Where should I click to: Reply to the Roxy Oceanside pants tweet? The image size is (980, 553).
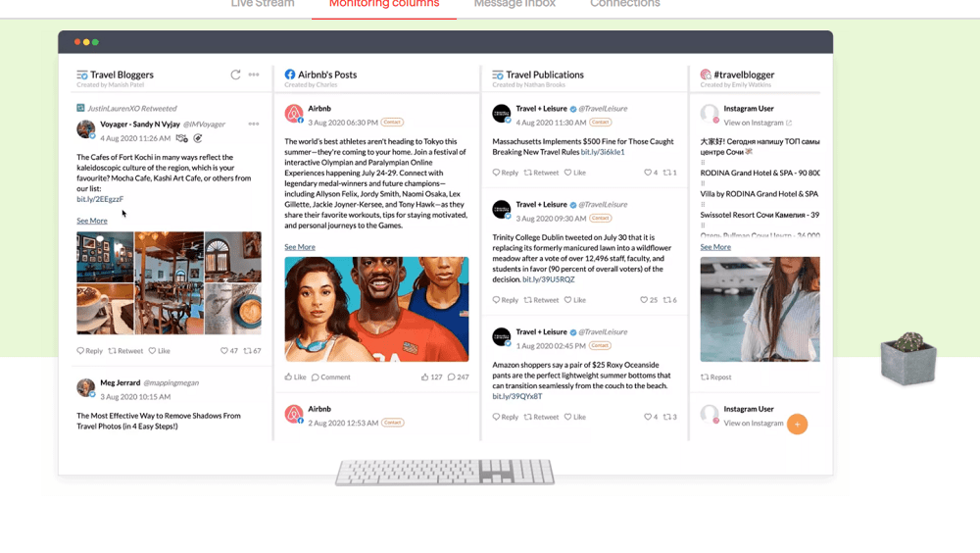[505, 418]
